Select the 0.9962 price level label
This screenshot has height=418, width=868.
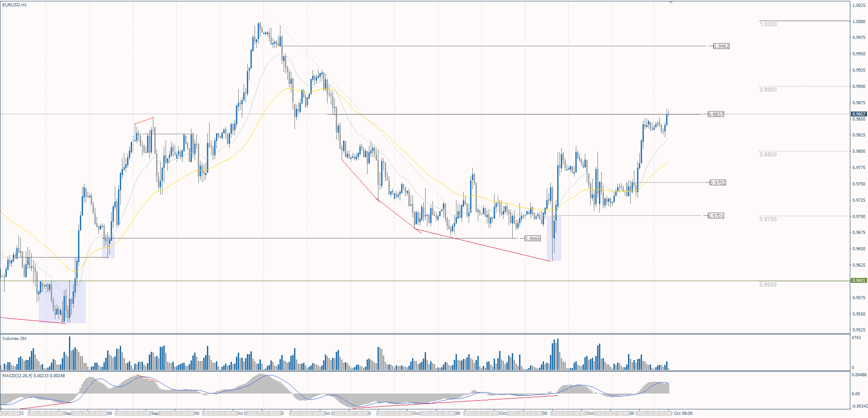(721, 46)
